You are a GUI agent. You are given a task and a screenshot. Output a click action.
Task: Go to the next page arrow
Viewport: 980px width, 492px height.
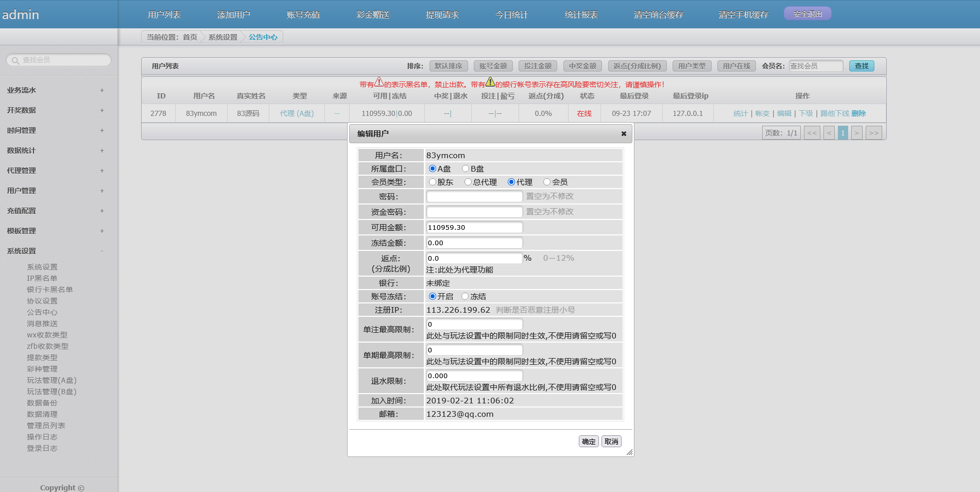point(856,133)
